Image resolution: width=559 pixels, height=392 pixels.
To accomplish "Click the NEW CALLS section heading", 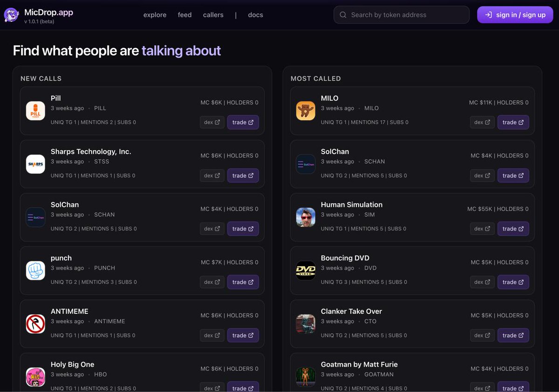I will [41, 79].
